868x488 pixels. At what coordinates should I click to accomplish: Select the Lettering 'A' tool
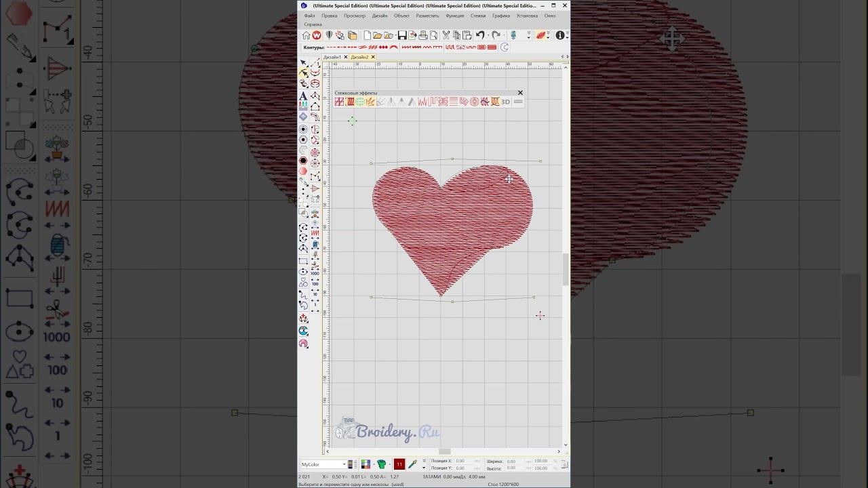[303, 96]
